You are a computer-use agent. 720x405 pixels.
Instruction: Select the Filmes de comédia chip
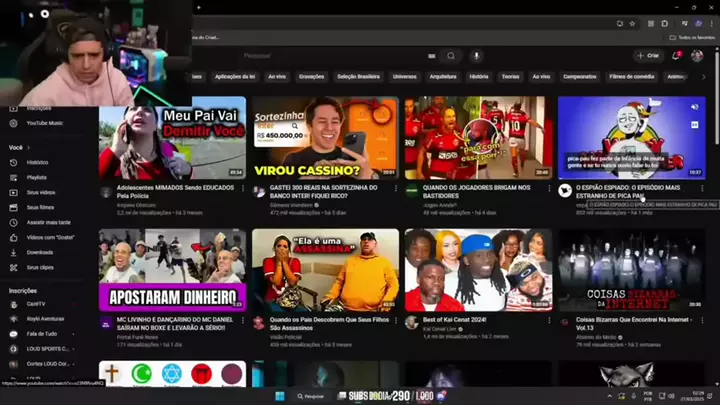point(631,76)
